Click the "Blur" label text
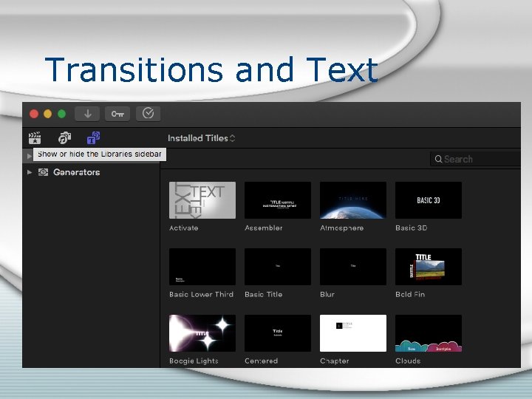Viewport: 532px width, 399px height. click(x=327, y=295)
